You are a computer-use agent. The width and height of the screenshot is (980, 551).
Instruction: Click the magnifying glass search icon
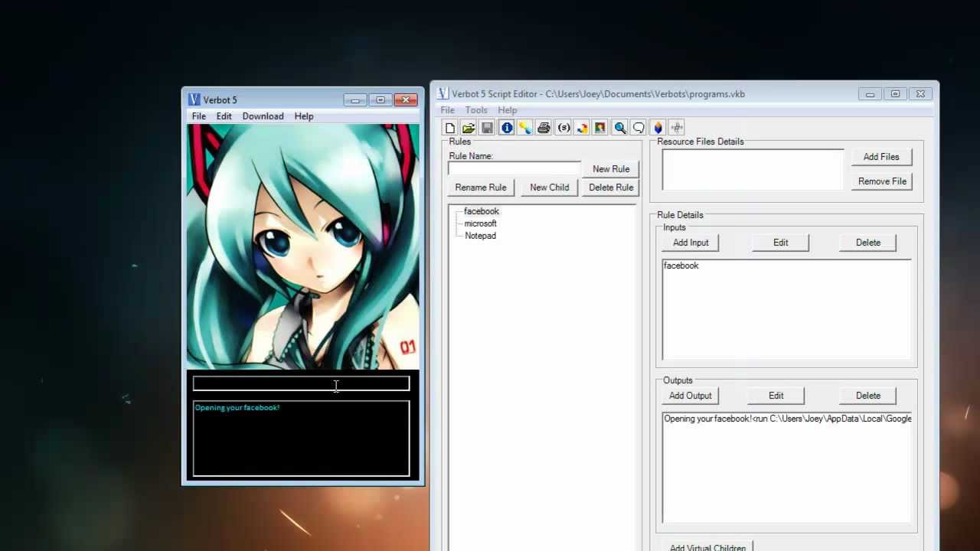click(x=620, y=128)
